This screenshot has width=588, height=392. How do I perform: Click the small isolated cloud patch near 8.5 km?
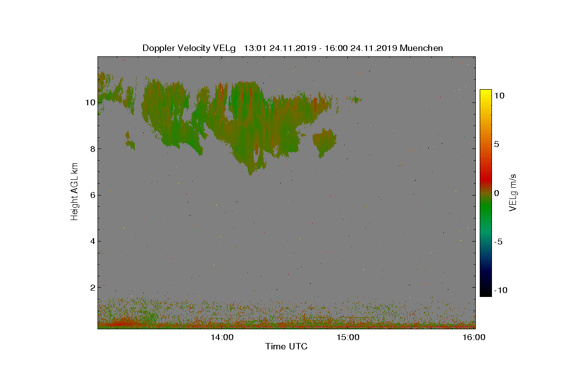pos(324,142)
